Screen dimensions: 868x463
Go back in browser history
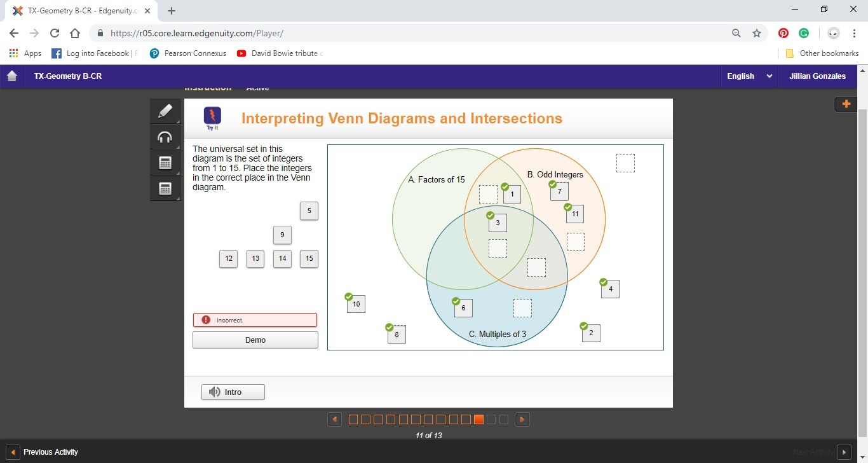tap(14, 33)
